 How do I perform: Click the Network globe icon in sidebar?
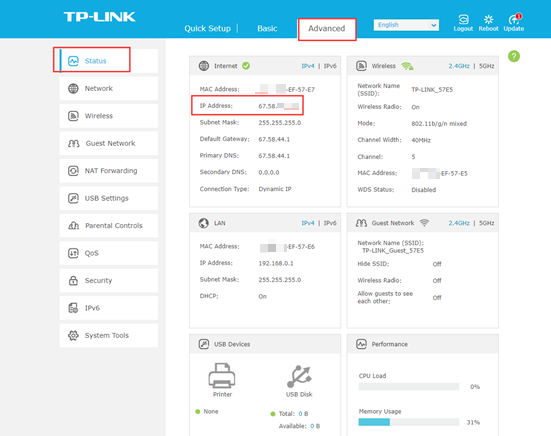[x=73, y=89]
